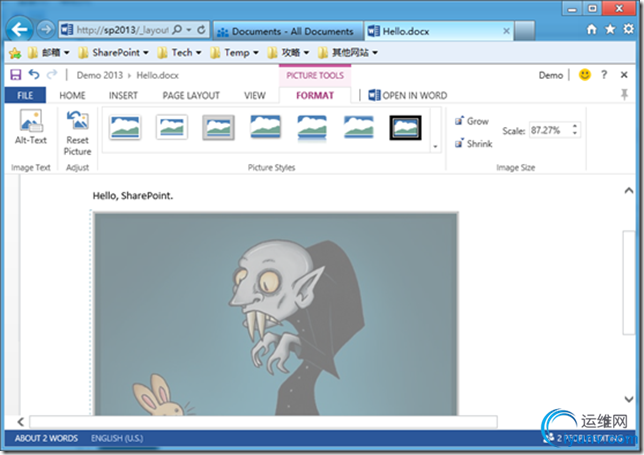
Task: Click Demo 2013 breadcrumb link
Action: coord(100,75)
